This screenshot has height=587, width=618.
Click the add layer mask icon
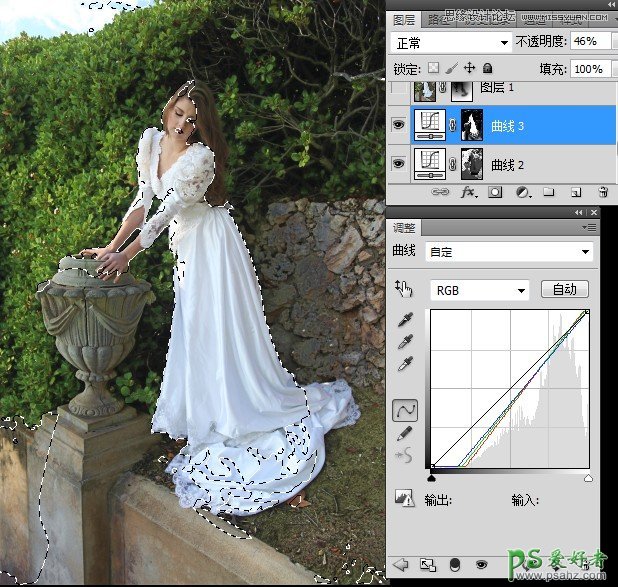(x=495, y=191)
